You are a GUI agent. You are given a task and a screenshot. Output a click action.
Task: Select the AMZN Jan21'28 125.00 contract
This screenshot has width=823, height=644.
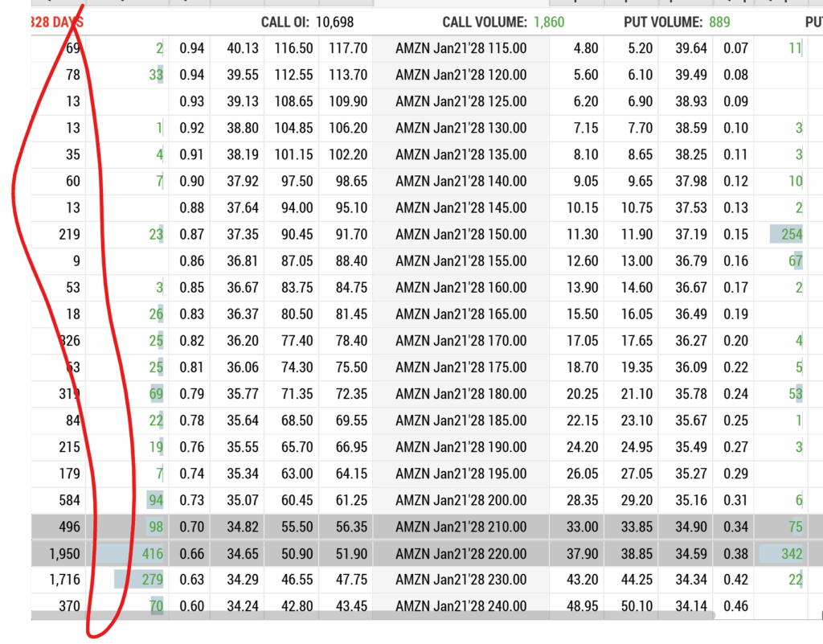pyautogui.click(x=461, y=101)
